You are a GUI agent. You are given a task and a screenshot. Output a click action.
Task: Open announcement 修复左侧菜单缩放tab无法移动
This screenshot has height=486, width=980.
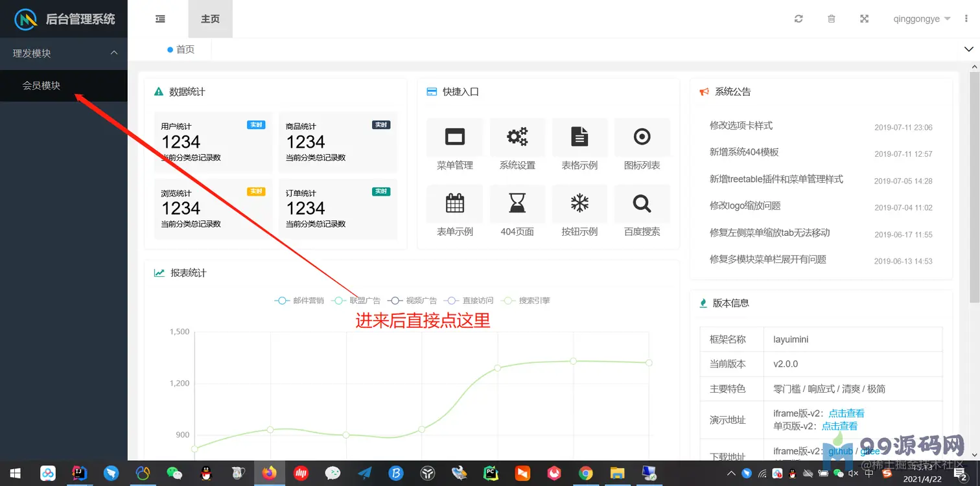coord(770,233)
